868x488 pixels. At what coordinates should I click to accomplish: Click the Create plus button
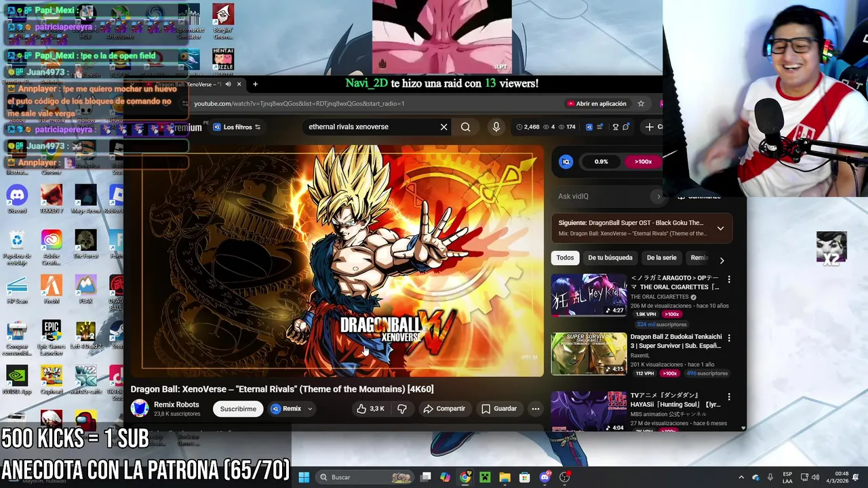650,127
